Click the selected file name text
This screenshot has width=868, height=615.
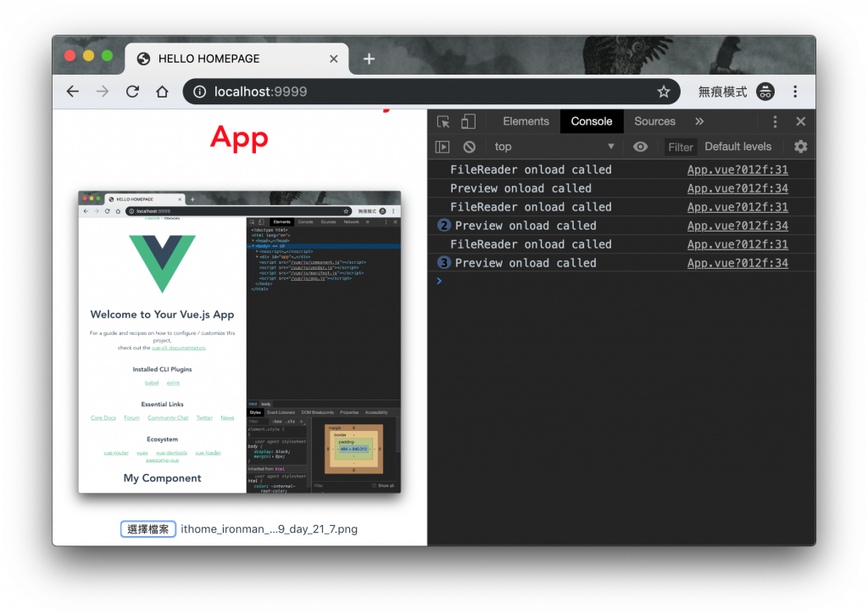pyautogui.click(x=269, y=529)
